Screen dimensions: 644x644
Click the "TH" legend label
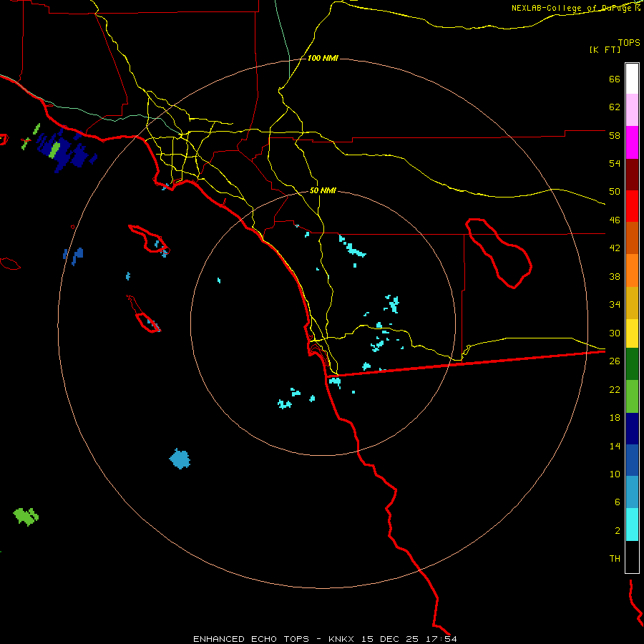pos(615,559)
